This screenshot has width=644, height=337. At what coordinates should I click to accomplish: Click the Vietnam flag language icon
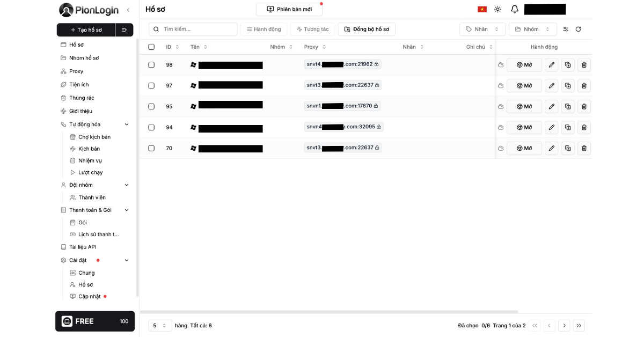(x=482, y=9)
